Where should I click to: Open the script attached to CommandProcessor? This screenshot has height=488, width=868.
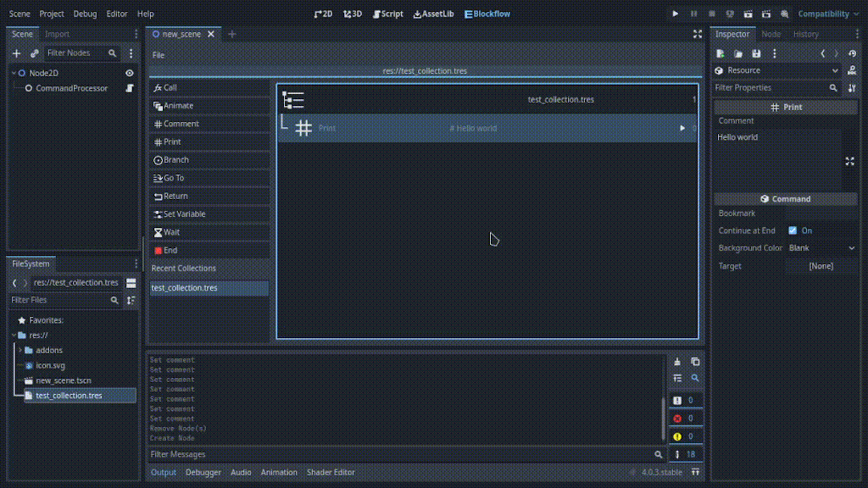(x=130, y=88)
